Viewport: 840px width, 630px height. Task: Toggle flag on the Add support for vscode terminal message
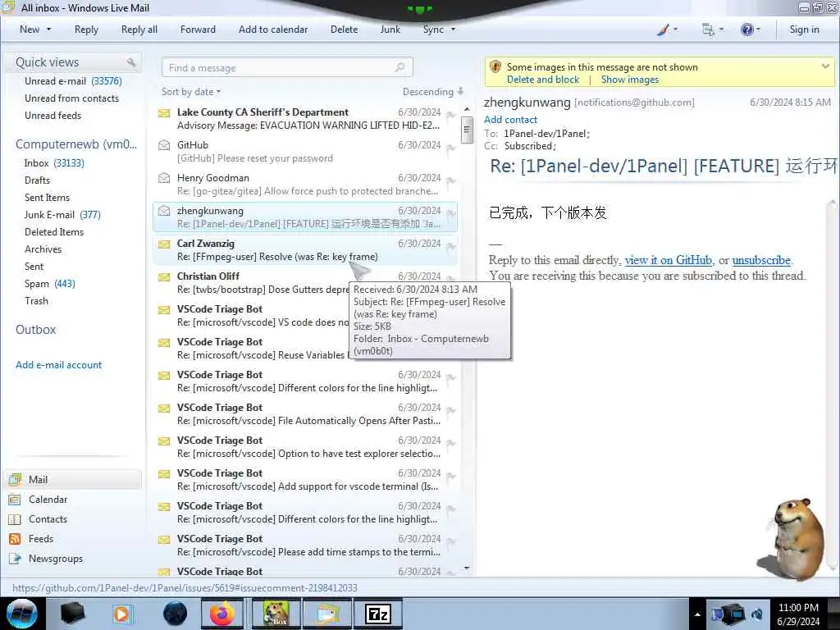pyautogui.click(x=451, y=476)
